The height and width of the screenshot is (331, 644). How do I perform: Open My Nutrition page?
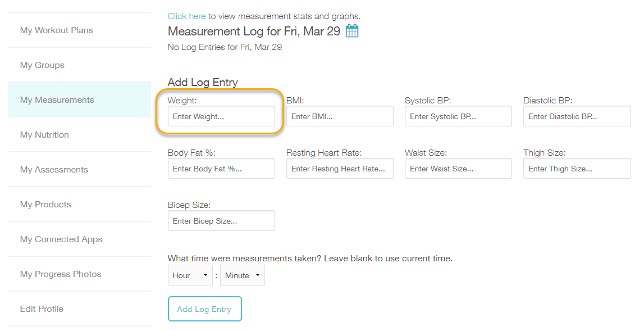click(x=45, y=135)
